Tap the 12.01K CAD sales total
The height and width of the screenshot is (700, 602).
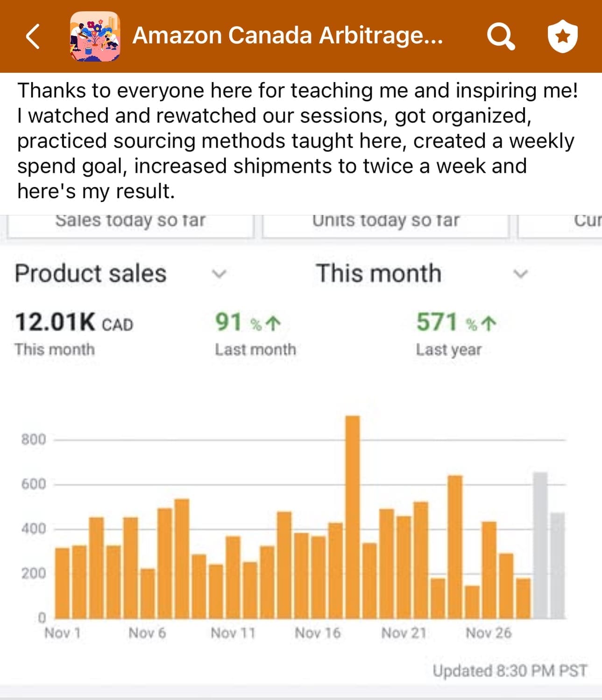coord(74,322)
